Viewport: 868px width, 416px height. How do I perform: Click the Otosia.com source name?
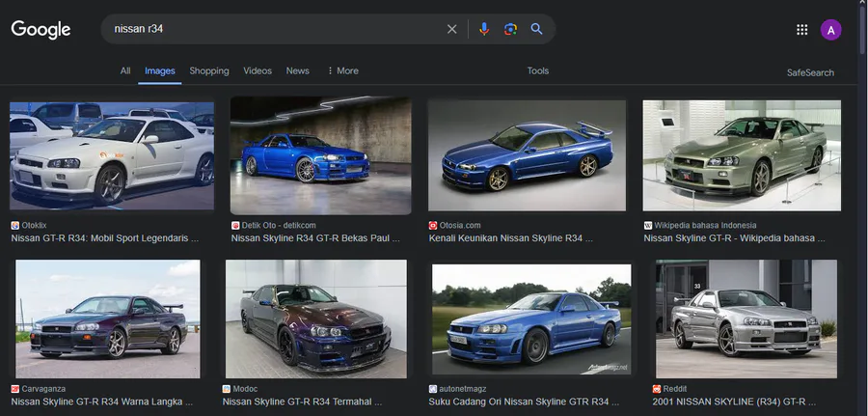(x=460, y=226)
